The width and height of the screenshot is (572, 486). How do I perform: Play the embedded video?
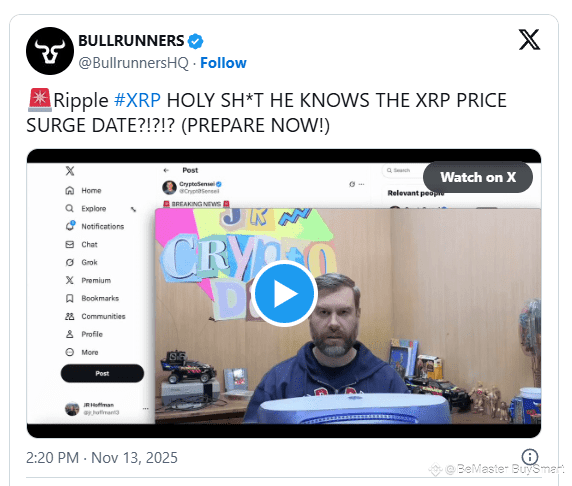pyautogui.click(x=284, y=293)
